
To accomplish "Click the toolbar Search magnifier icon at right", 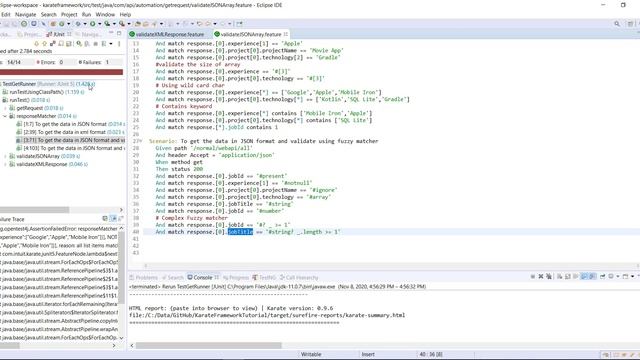I will click(617, 24).
